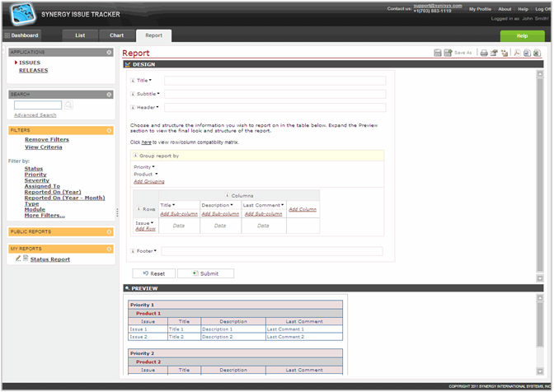This screenshot has width=554, height=392.
Task: Filter by Severity link
Action: pos(37,180)
